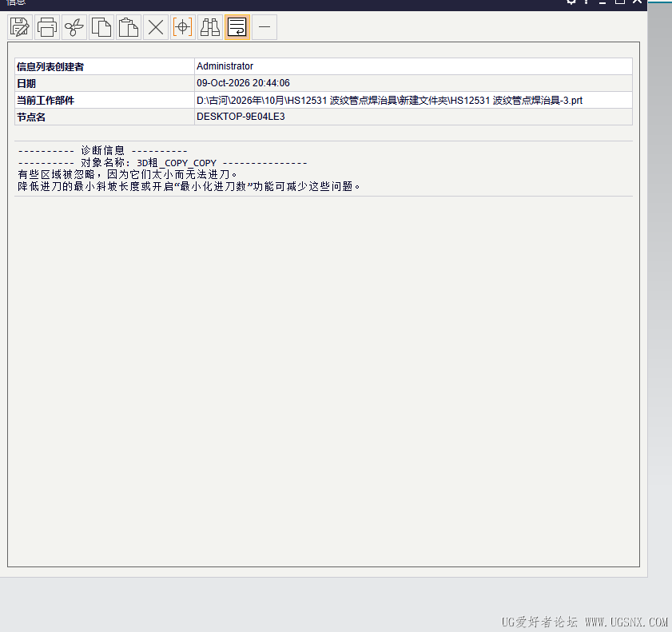Click the '节点名' label cell
The width and height of the screenshot is (672, 632).
pos(105,117)
